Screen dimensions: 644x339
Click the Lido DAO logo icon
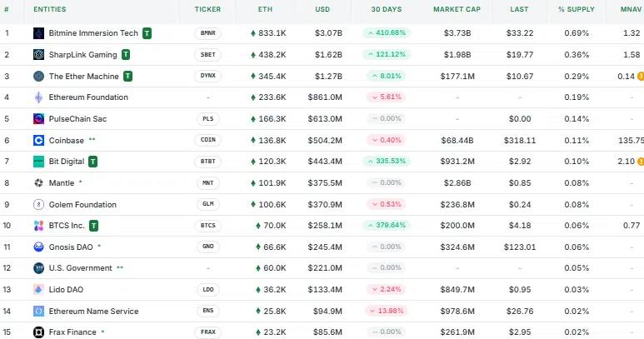tap(38, 289)
